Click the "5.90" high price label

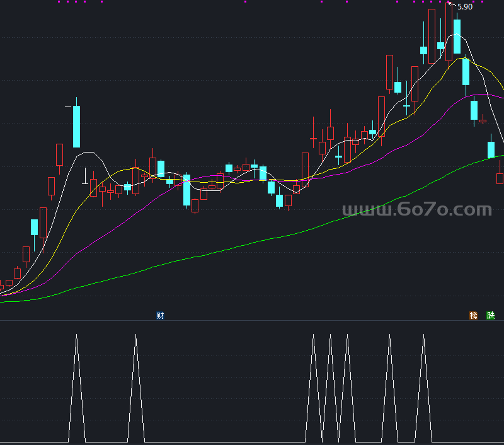click(465, 7)
